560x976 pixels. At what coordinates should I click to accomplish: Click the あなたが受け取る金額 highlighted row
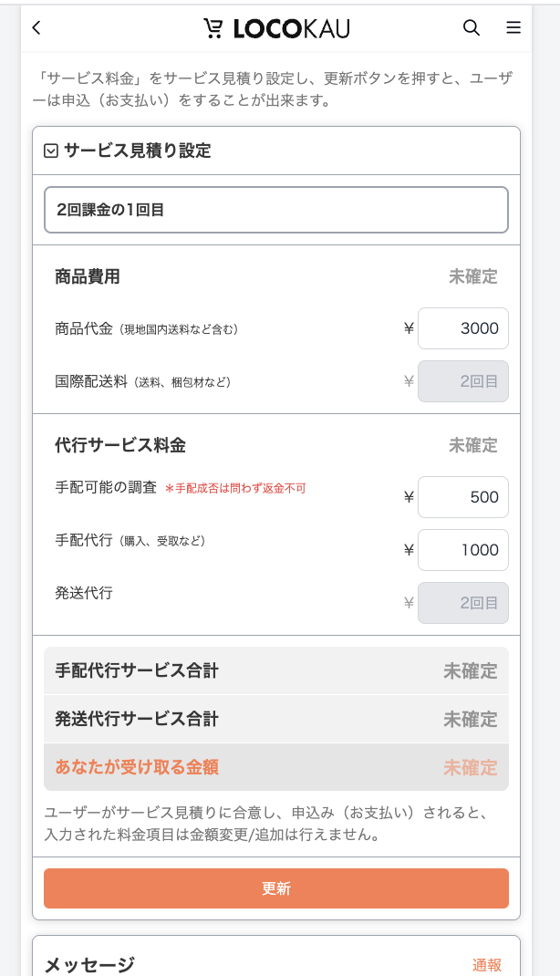(276, 767)
